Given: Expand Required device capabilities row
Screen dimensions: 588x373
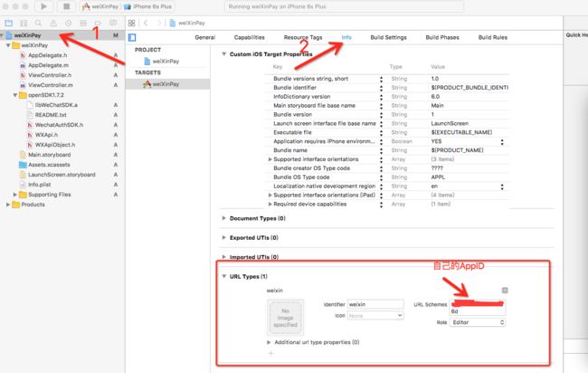Looking at the screenshot, I should pos(270,204).
